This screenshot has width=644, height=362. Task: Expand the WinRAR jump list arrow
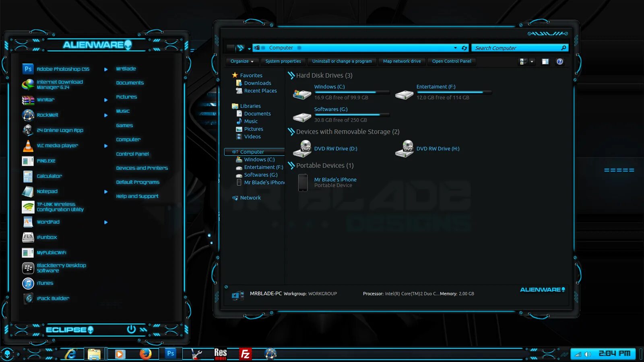click(106, 100)
